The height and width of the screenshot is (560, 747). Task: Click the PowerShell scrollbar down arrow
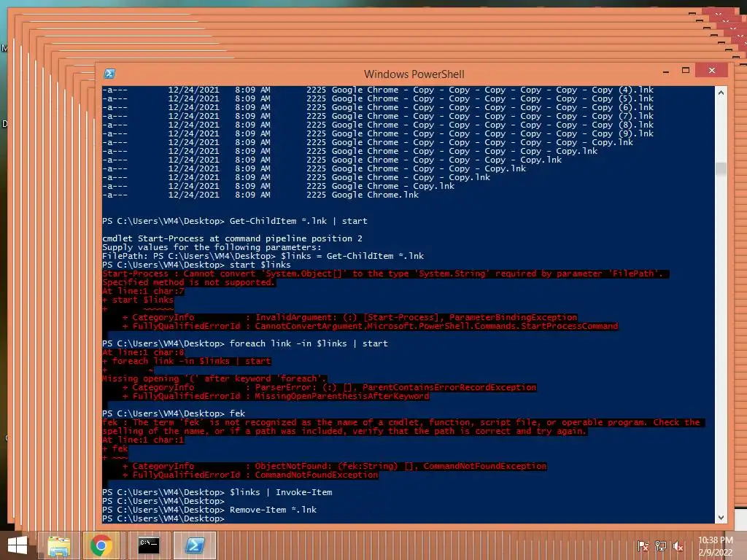click(721, 517)
